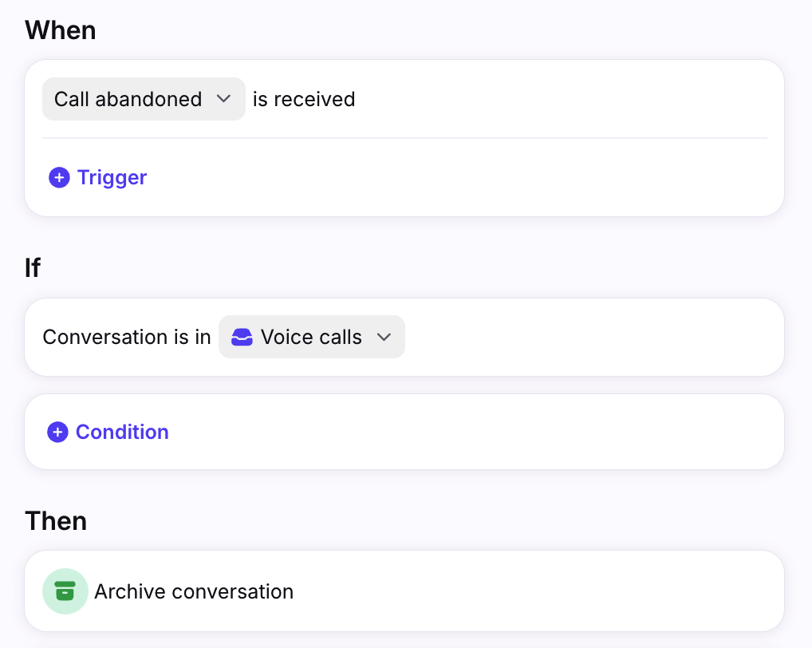Screen dimensions: 812x648
Task: Click empty area of the Condition card
Action: (479, 432)
